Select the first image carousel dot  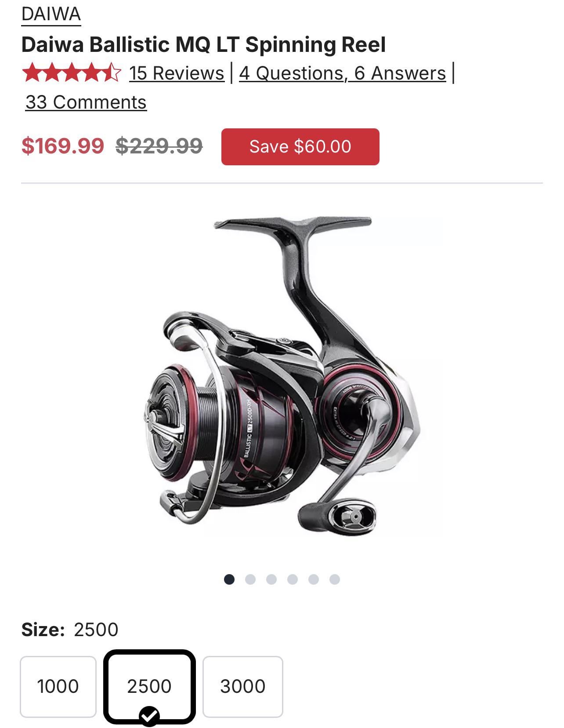(x=229, y=579)
